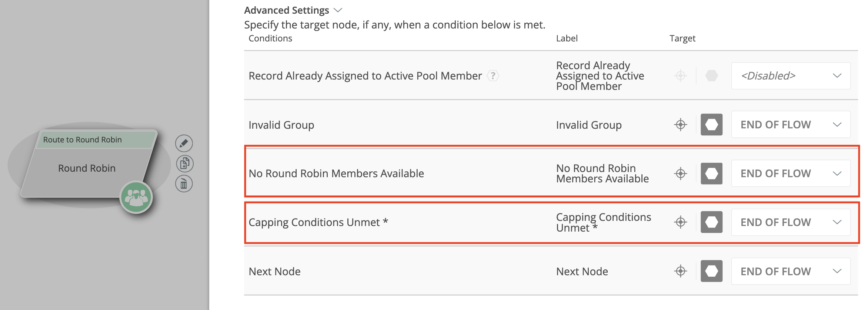Screen dimensions: 868x310
Task: Click the crosshair icon for Capping Conditions Unmet
Action: pos(680,222)
